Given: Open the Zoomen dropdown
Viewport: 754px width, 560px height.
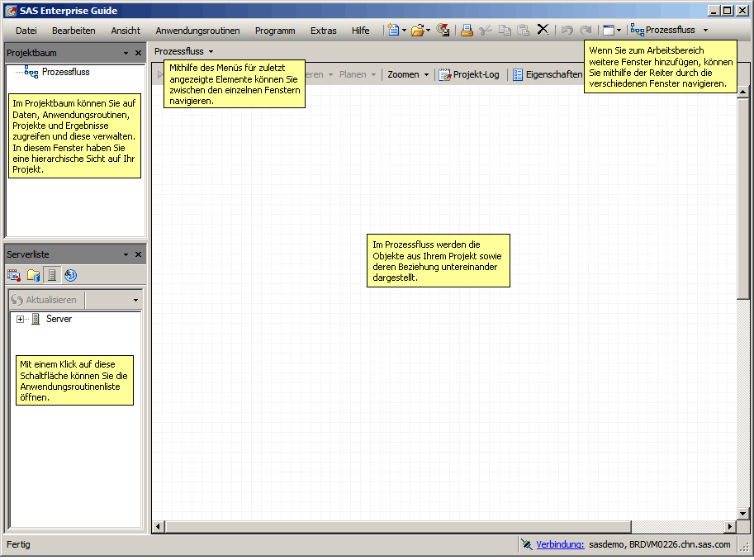Looking at the screenshot, I should click(408, 74).
